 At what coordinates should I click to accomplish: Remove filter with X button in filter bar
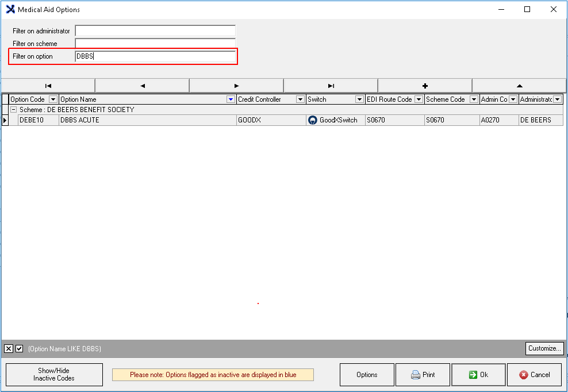click(x=9, y=348)
